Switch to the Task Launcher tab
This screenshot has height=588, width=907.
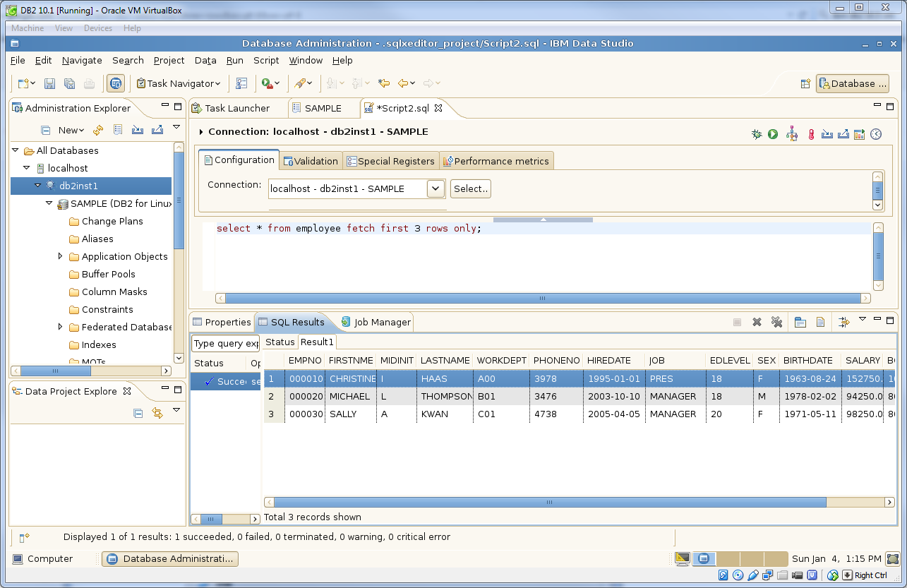pyautogui.click(x=231, y=108)
